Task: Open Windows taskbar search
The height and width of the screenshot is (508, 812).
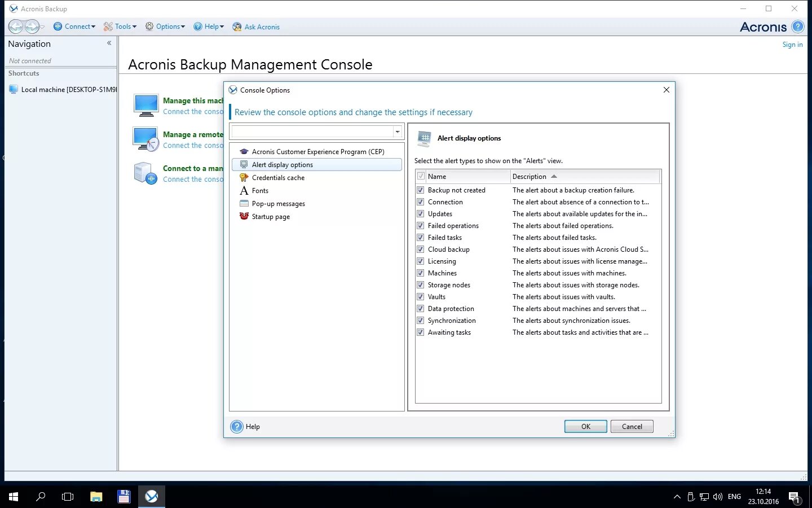Action: [41, 497]
